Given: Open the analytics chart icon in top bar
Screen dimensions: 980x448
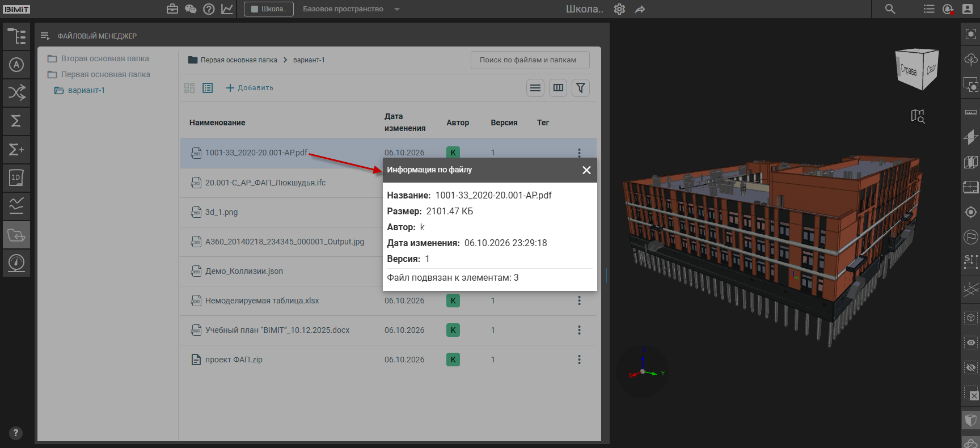Looking at the screenshot, I should [227, 9].
